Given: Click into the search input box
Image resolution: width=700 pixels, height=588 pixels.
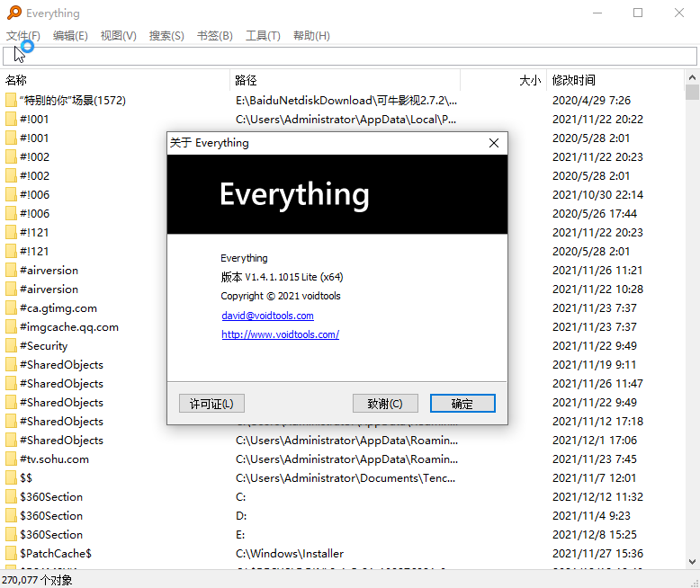Looking at the screenshot, I should [350, 57].
